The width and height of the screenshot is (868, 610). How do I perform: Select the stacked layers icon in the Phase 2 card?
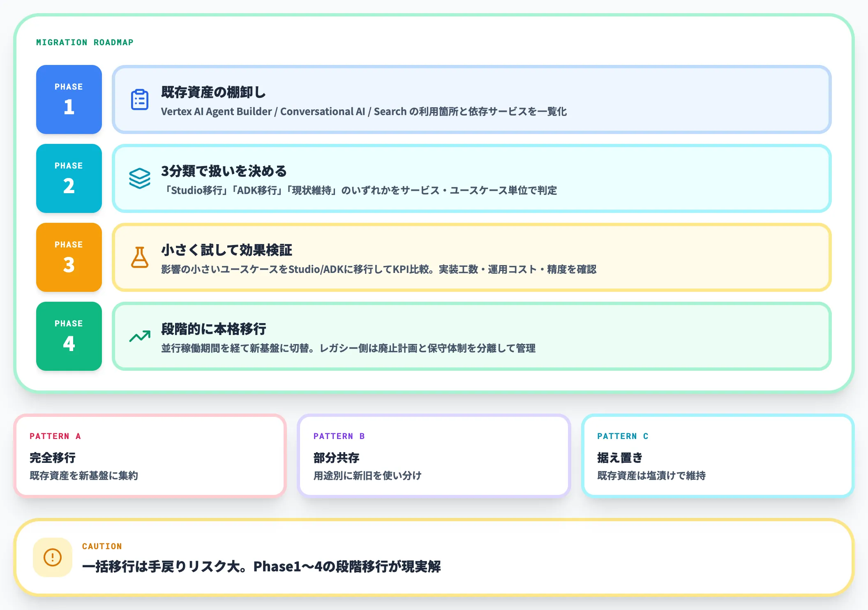[140, 179]
